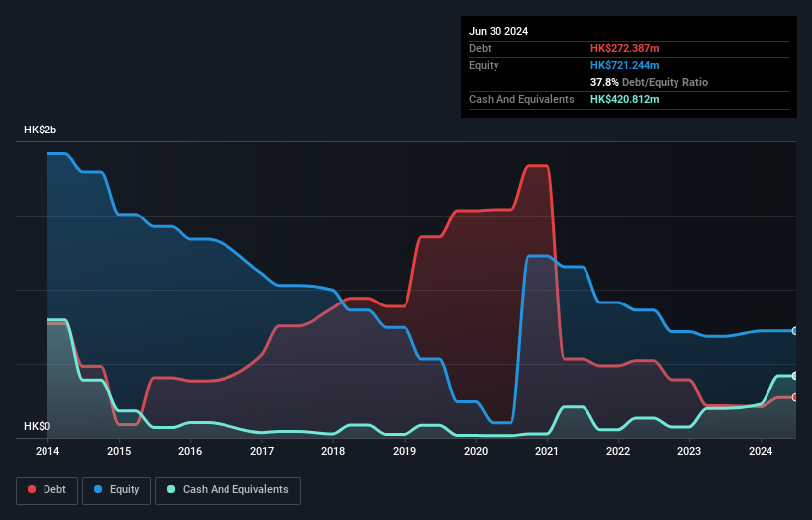Click the Jun 30 2024 tooltip date

point(498,31)
